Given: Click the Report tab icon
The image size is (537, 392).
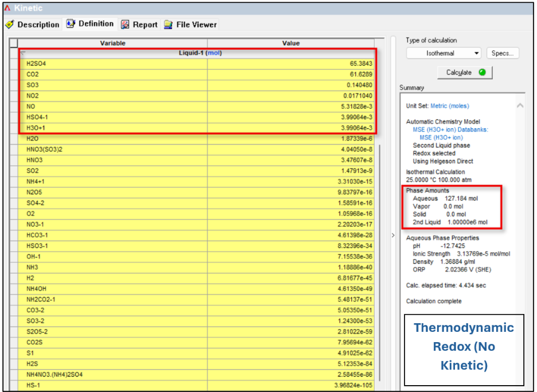Looking at the screenshot, I should click(125, 25).
